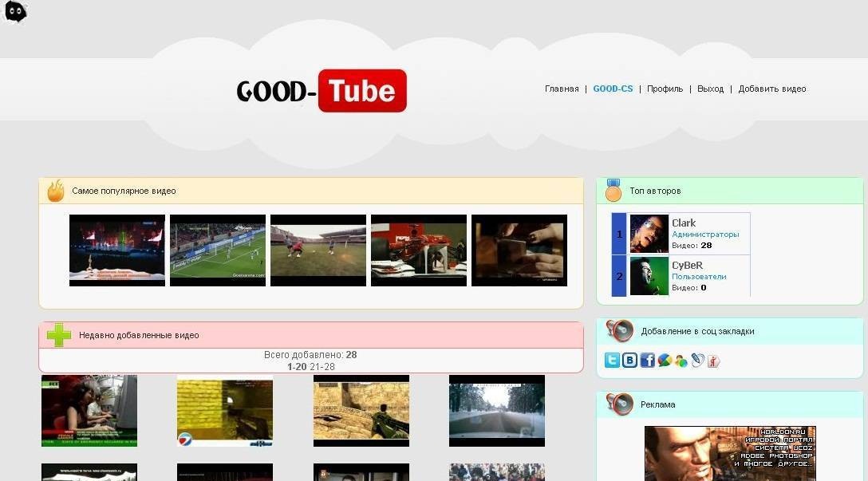
Task: Select the 1-20 page range
Action: coord(297,366)
